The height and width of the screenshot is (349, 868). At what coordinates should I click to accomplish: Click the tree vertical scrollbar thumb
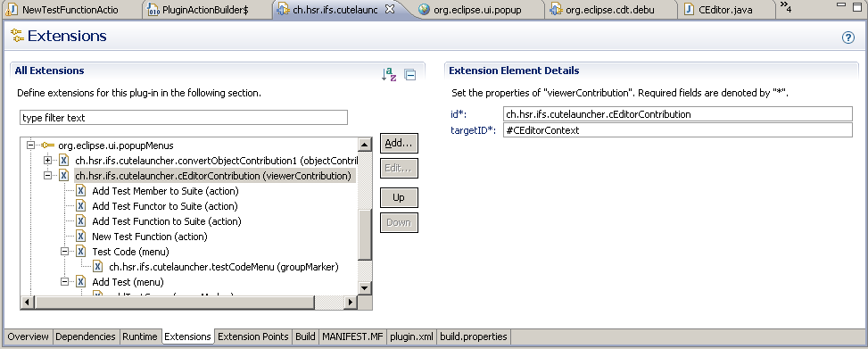[364, 235]
